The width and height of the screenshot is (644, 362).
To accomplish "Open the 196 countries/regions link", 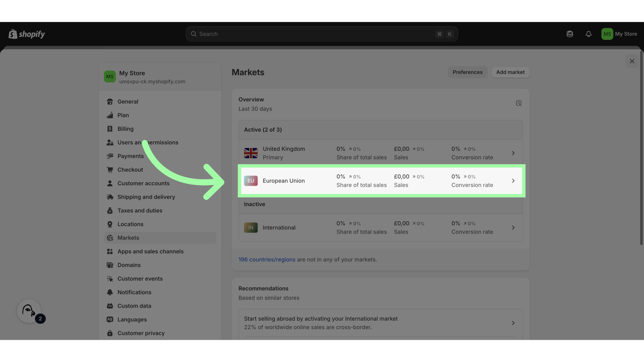I will tap(267, 260).
